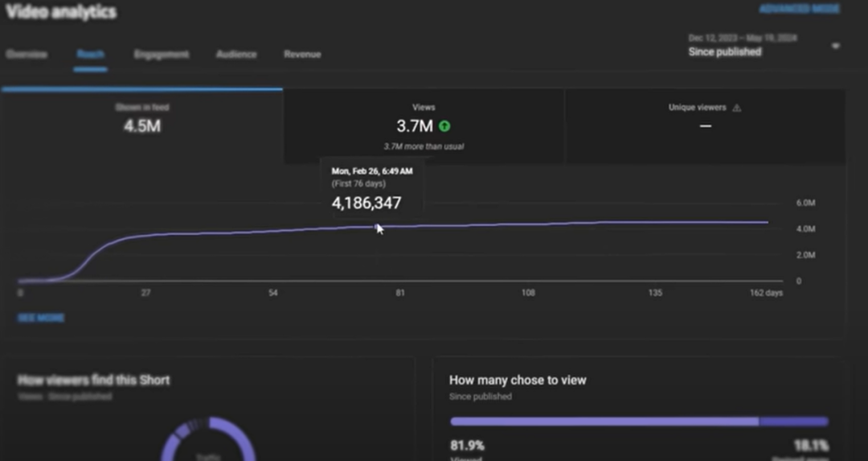Click the 'How viewers find this Short' heading
The height and width of the screenshot is (461, 868).
(94, 380)
